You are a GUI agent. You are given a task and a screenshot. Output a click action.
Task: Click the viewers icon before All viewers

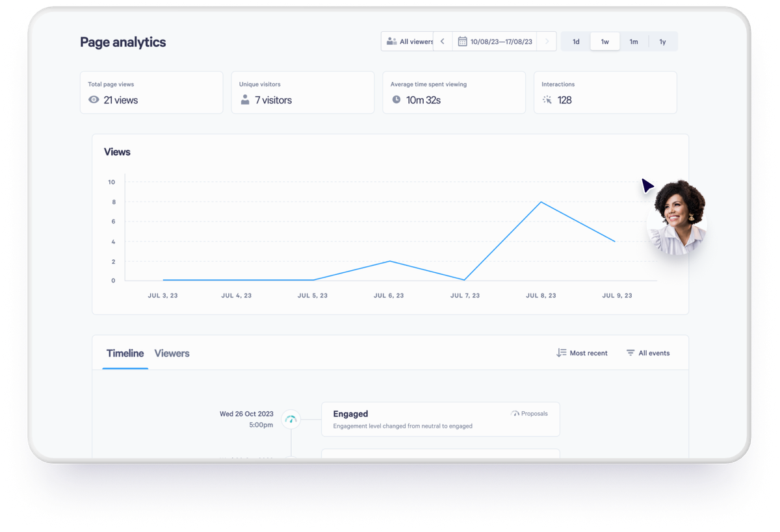[390, 41]
